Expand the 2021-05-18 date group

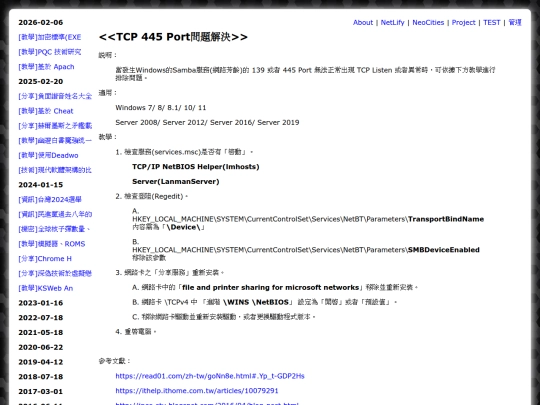point(41,333)
